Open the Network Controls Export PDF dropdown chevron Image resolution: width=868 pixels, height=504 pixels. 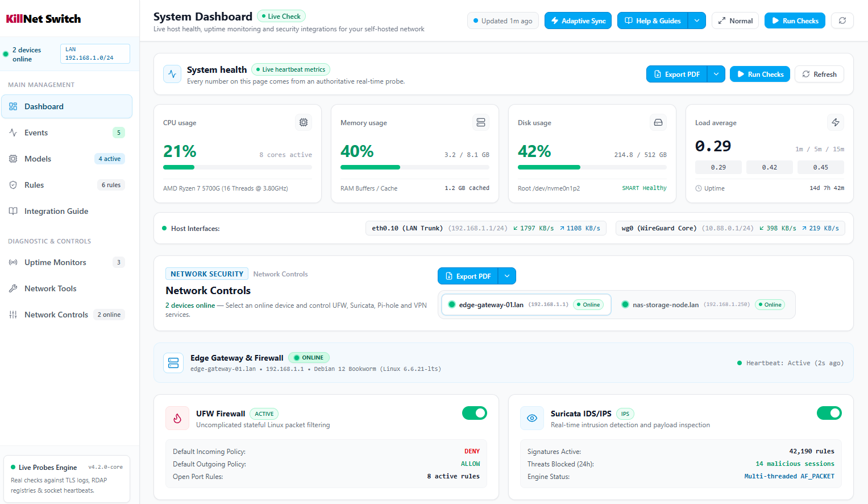[x=507, y=276]
